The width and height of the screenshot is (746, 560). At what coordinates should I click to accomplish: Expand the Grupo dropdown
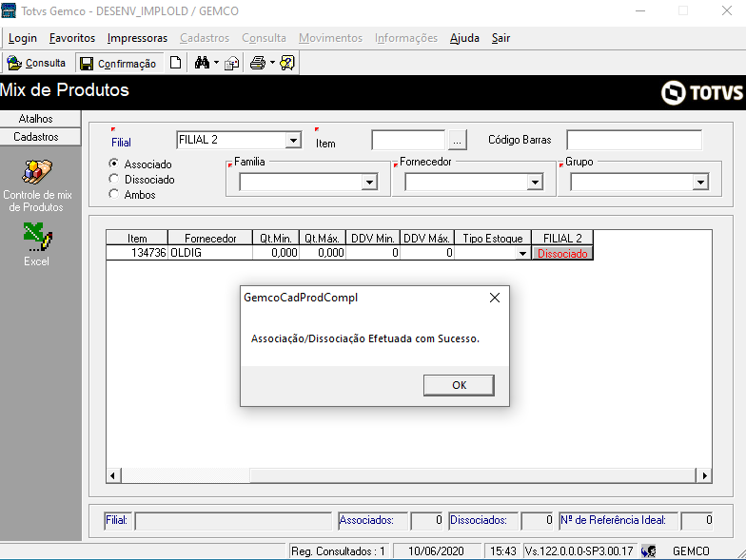tap(700, 183)
